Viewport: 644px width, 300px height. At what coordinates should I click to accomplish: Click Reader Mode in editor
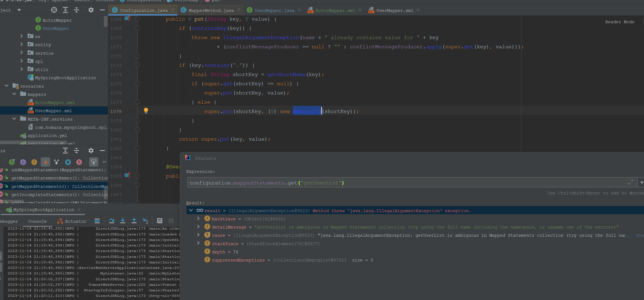point(619,22)
